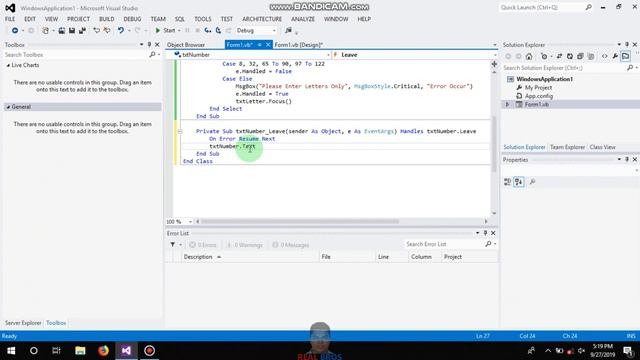Toggle auto-hide pin on Toolbox panel
The width and height of the screenshot is (640, 360).
(149, 44)
